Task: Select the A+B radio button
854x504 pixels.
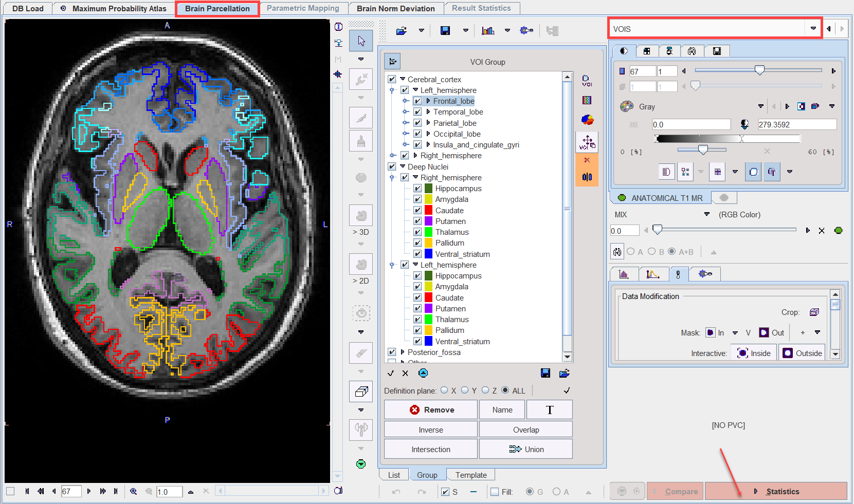Action: pos(671,252)
